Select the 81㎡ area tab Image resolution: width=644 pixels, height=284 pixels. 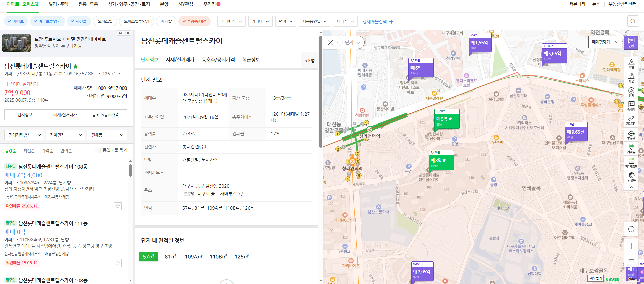coord(170,257)
